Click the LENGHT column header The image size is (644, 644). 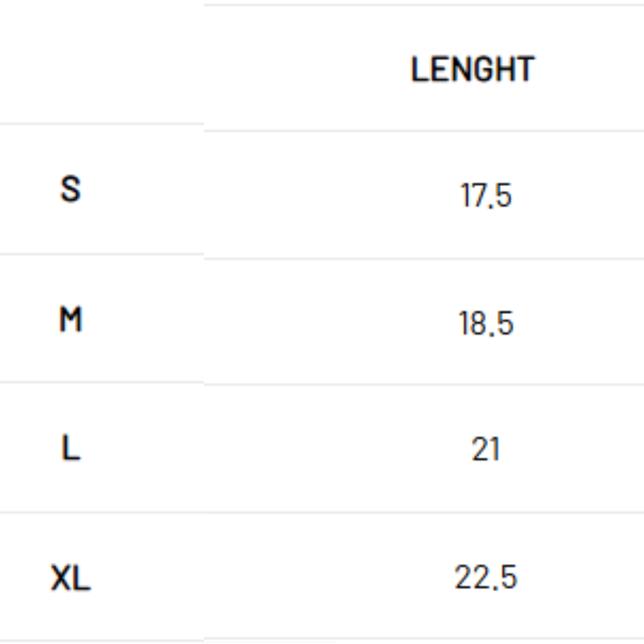[x=472, y=69]
